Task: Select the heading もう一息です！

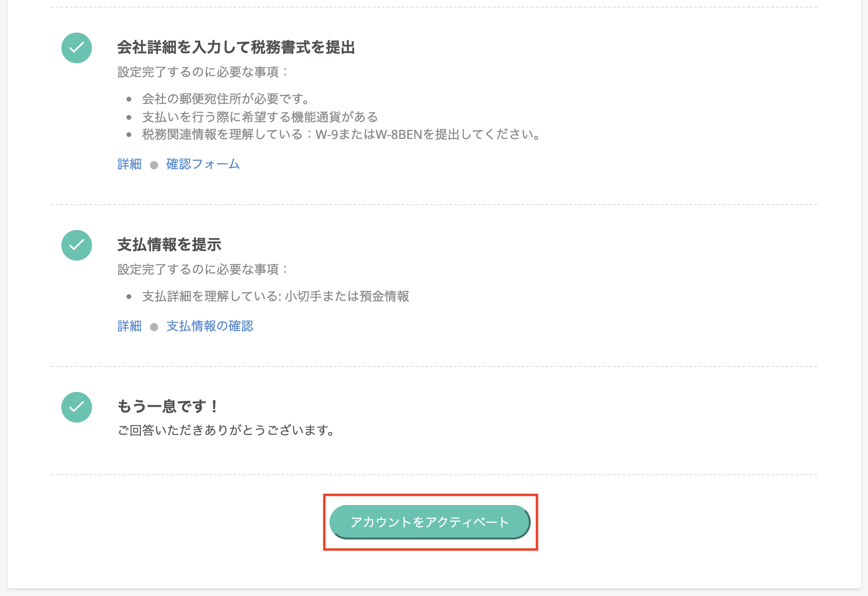Action: [x=169, y=406]
